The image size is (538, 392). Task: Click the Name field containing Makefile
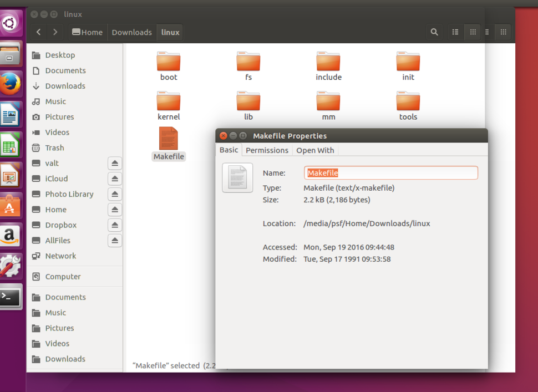[x=391, y=173]
